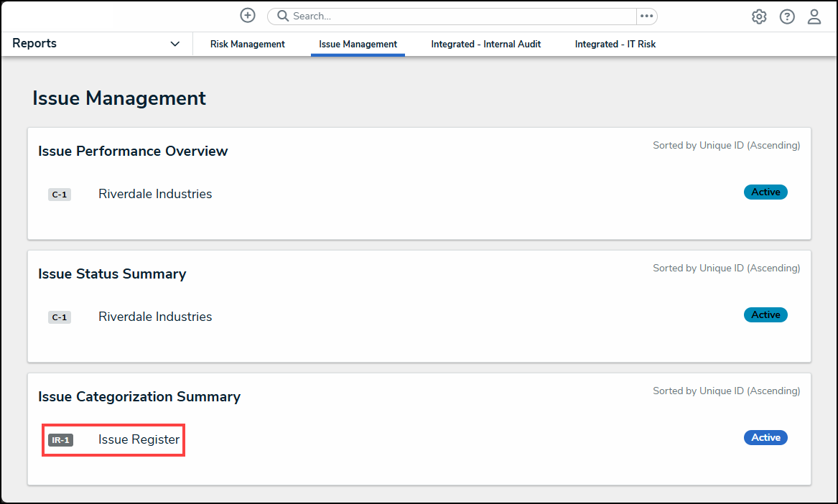Type in the Search field

[460, 16]
